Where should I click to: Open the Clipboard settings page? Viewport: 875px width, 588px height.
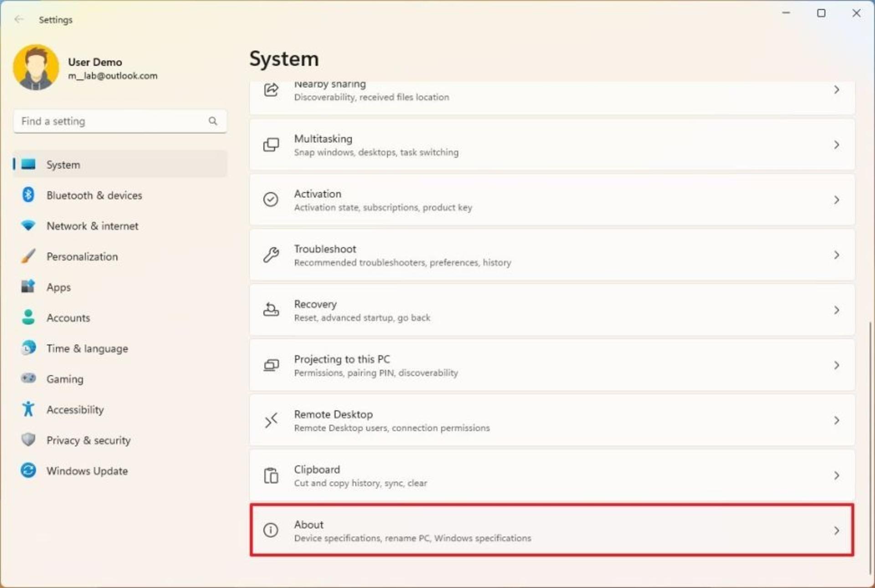coord(552,476)
